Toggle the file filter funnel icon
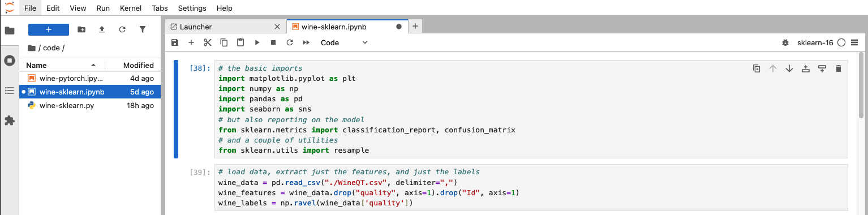Image resolution: width=868 pixels, height=215 pixels. 143,29
